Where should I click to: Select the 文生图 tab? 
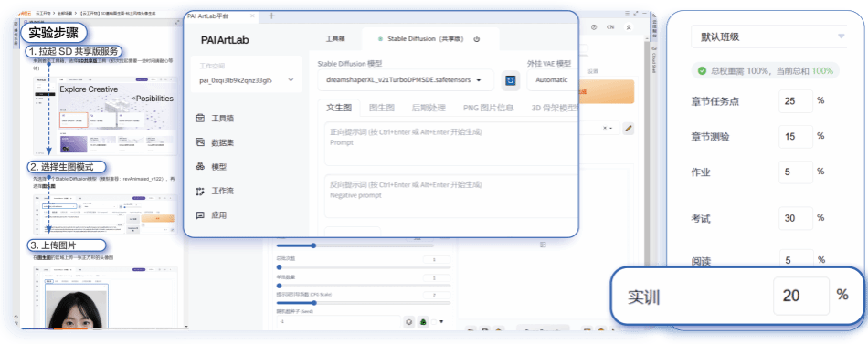[x=339, y=108]
